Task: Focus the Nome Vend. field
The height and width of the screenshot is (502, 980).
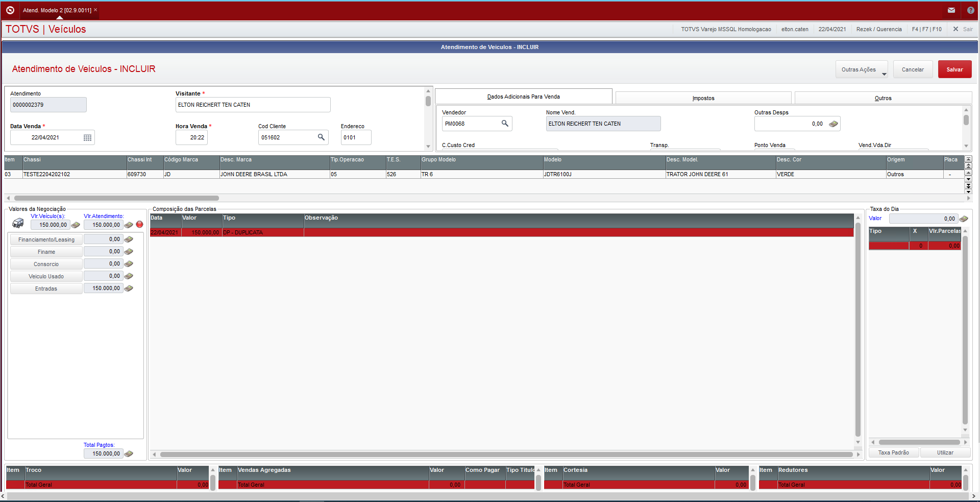Action: click(x=603, y=124)
